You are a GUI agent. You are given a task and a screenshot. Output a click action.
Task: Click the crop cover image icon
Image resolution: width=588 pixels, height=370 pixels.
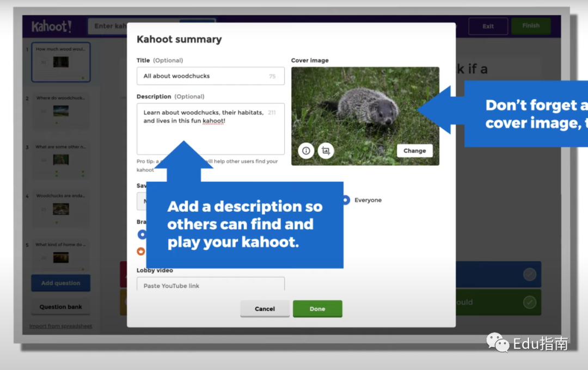[x=326, y=151]
